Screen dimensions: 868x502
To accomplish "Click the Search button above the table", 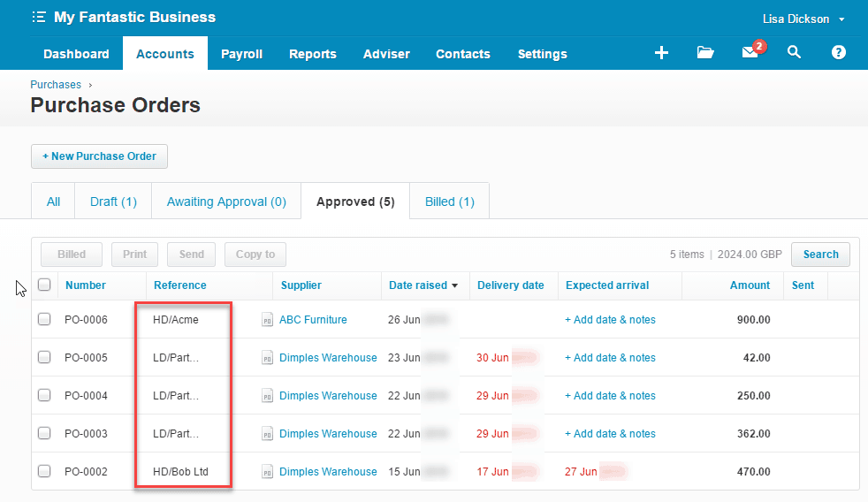I will coord(820,254).
